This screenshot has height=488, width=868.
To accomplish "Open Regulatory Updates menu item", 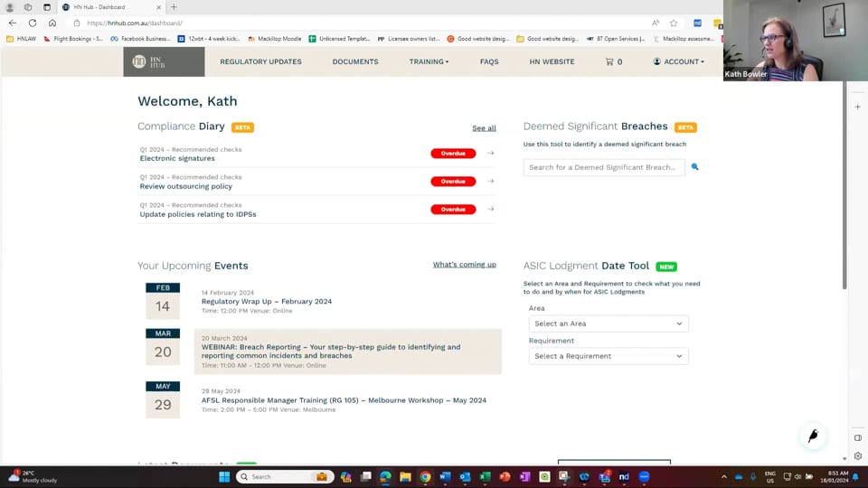I will (x=260, y=62).
